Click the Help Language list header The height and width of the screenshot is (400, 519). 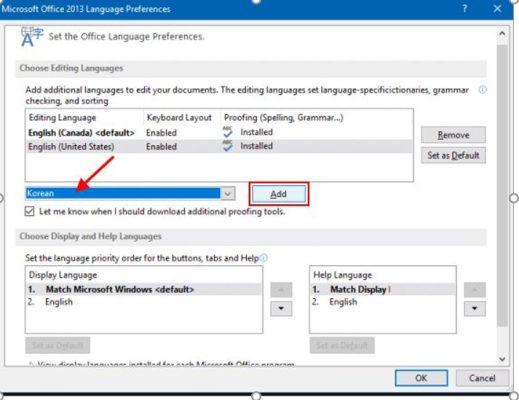[x=343, y=275]
